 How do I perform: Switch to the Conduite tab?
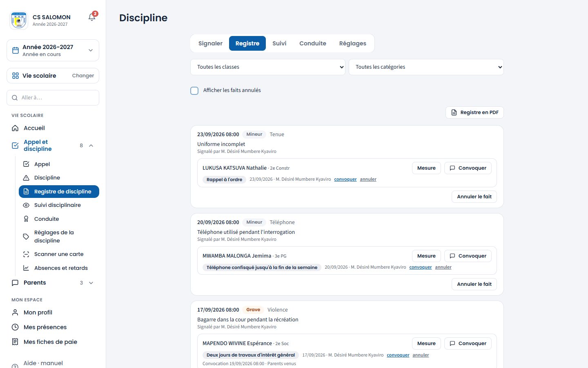tap(313, 43)
